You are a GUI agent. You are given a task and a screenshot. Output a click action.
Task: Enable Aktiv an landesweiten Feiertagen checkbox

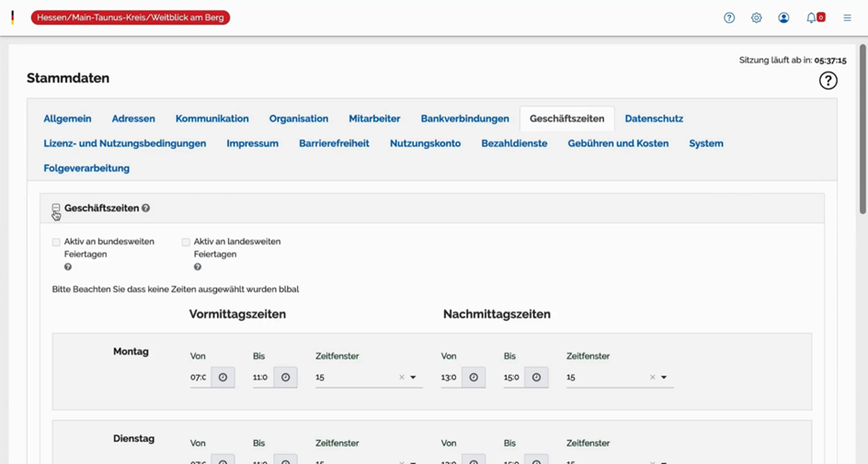186,243
